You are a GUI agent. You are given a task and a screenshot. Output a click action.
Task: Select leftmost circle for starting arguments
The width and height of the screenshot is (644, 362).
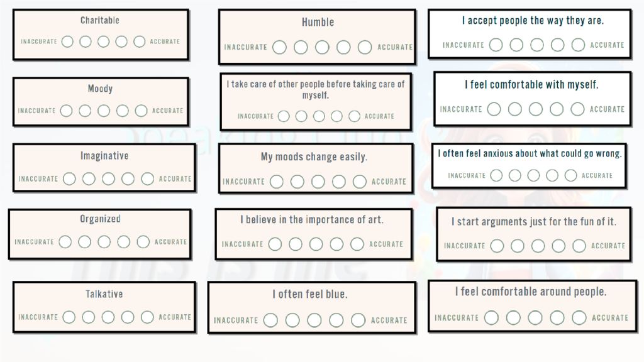(497, 246)
